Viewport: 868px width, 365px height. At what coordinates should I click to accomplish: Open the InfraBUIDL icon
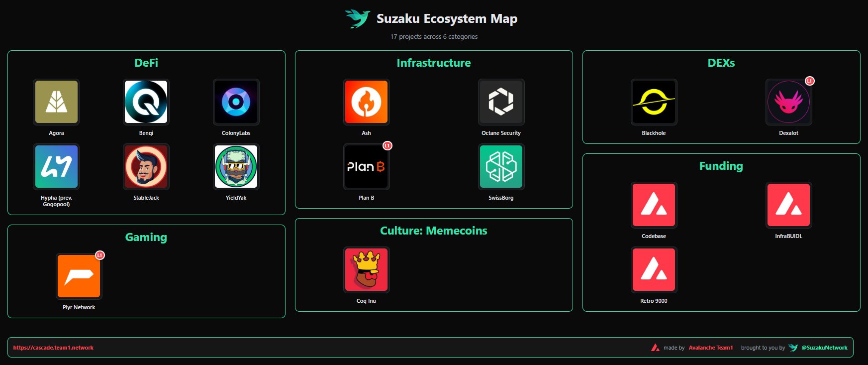[789, 205]
